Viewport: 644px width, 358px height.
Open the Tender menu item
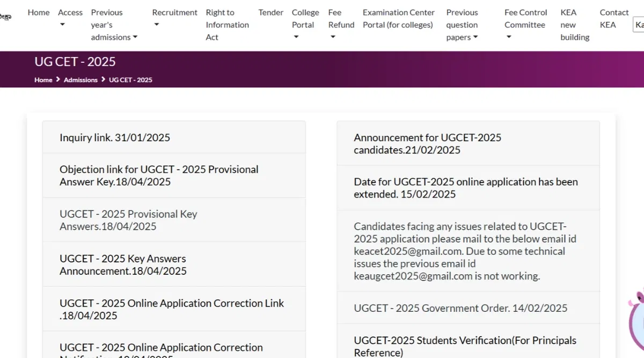coord(270,12)
